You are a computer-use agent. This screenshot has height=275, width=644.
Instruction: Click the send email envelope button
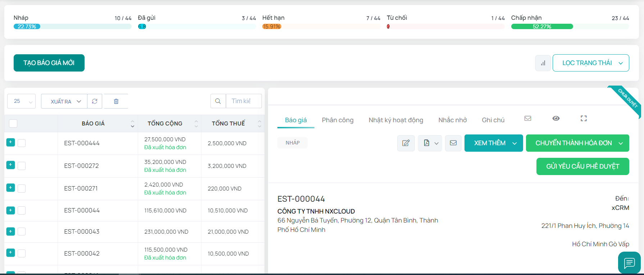[453, 143]
